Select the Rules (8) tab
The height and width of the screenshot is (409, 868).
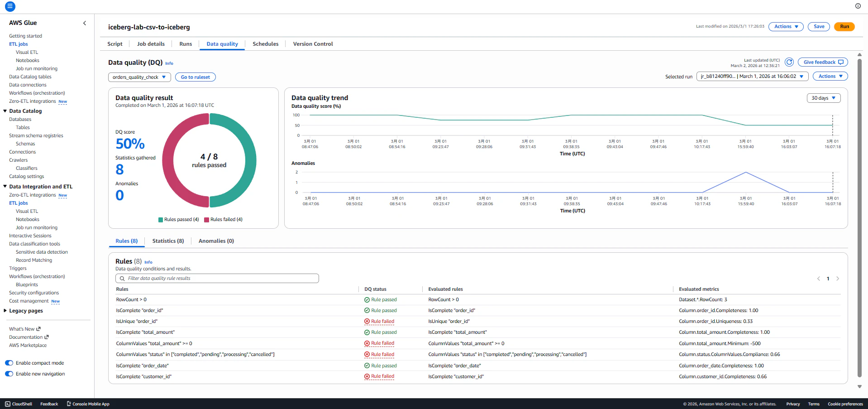(x=127, y=241)
